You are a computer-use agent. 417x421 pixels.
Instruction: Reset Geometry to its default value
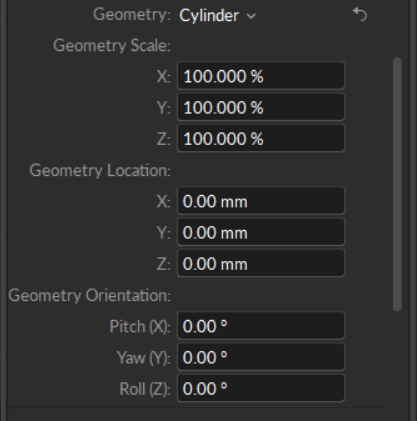[x=360, y=15]
